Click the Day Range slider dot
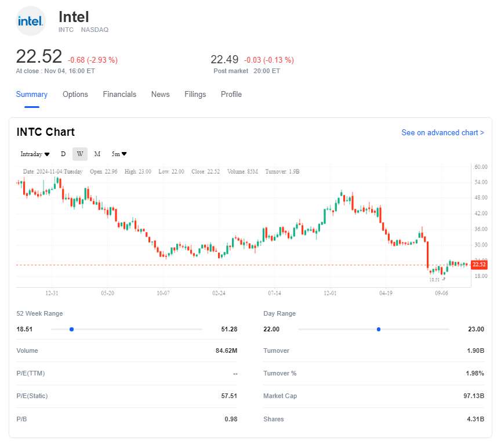Image resolution: width=501 pixels, height=448 pixels. coord(378,330)
